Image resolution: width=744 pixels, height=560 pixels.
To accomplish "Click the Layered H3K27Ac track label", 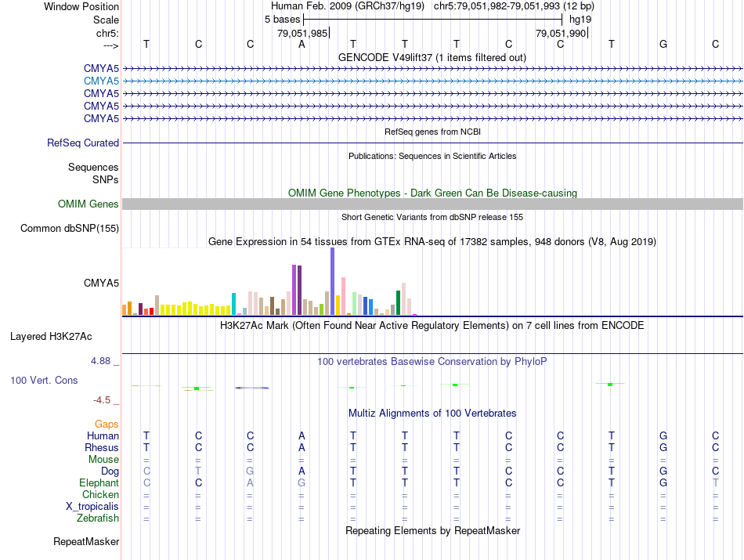I will tap(51, 337).
